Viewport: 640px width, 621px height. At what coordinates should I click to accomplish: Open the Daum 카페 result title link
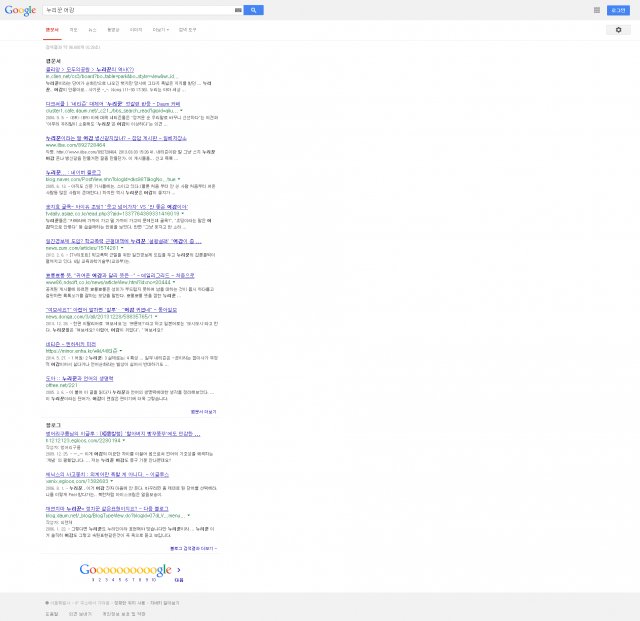pyautogui.click(x=113, y=104)
